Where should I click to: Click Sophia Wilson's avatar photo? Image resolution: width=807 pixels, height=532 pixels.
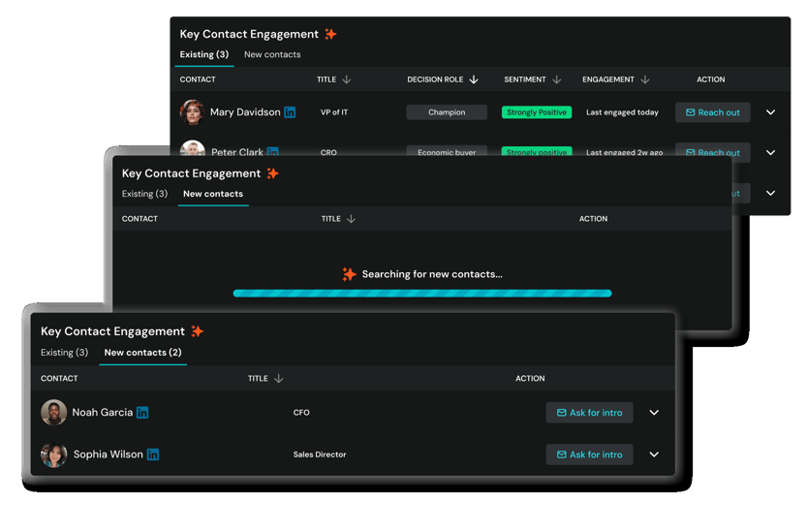pyautogui.click(x=53, y=454)
